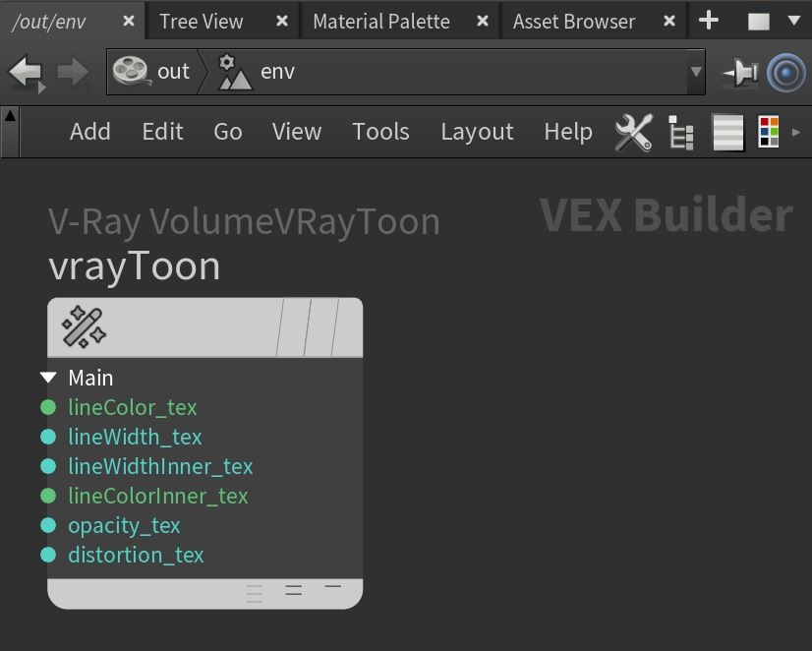The image size is (812, 651).
Task: Set node detail to three-line view
Action: (x=254, y=594)
